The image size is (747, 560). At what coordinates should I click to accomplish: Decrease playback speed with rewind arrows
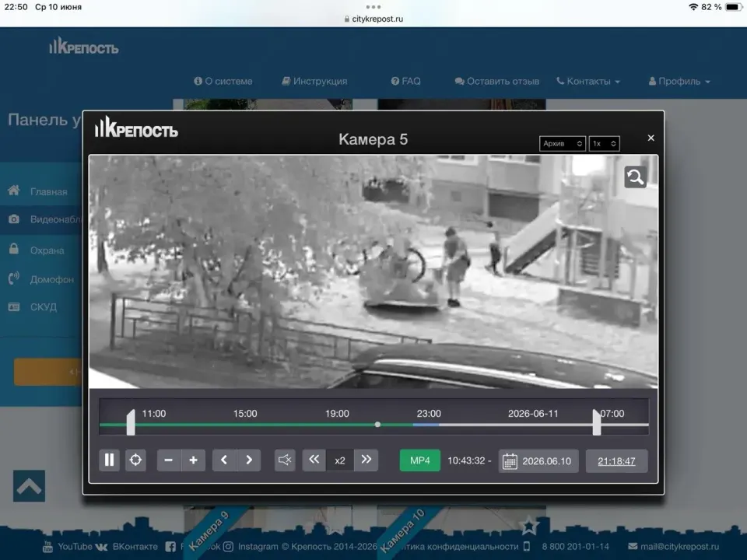point(314,460)
